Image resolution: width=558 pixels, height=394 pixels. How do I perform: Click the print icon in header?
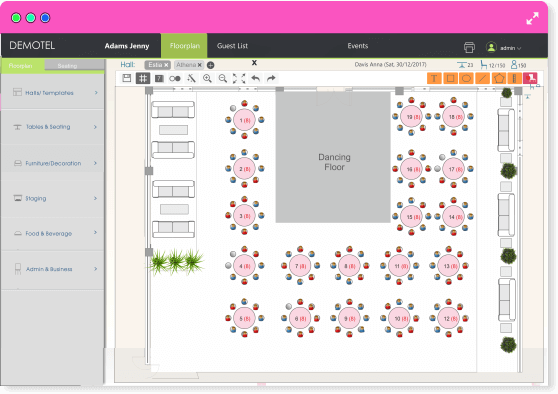point(469,47)
